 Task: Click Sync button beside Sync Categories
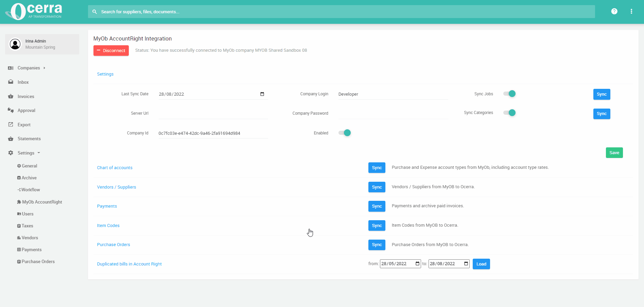pos(602,114)
